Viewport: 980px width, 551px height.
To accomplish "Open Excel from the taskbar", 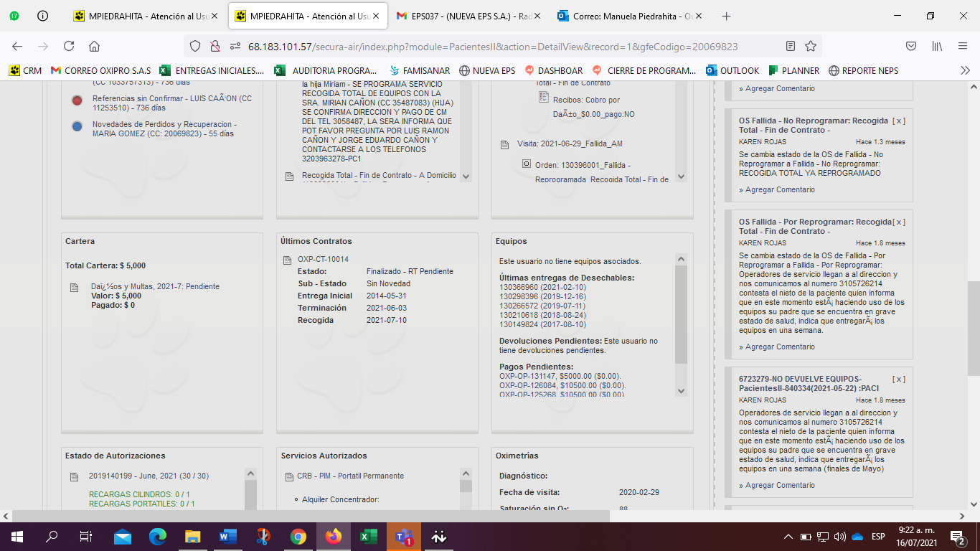I will click(369, 536).
